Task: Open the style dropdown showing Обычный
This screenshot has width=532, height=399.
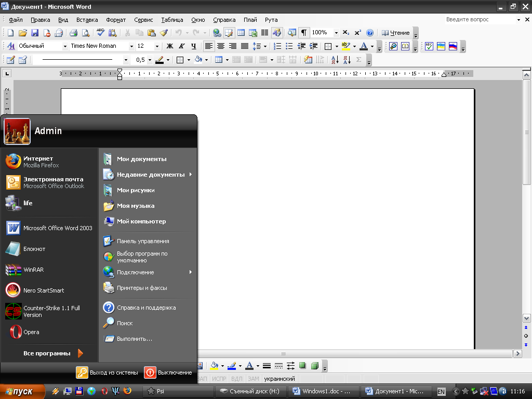Action: click(x=65, y=46)
